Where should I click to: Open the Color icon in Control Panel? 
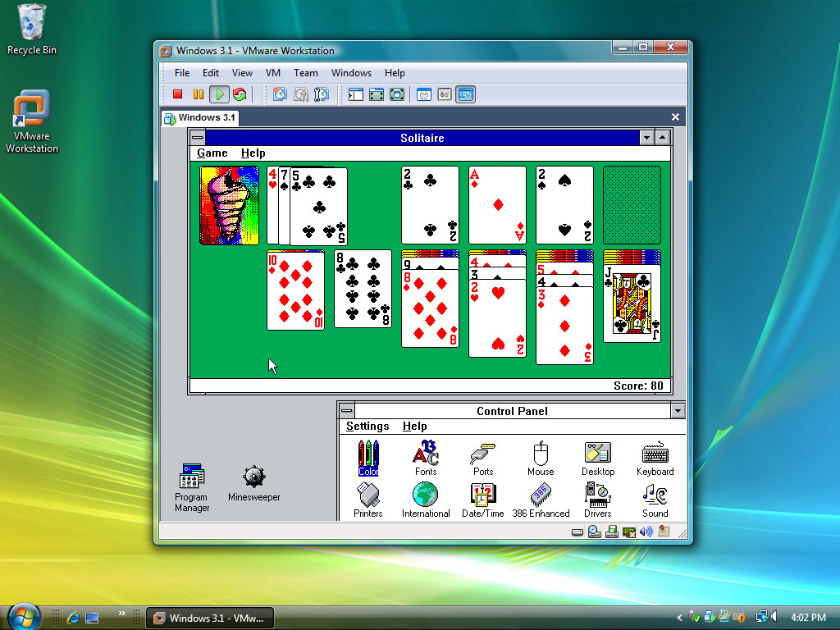pos(368,458)
